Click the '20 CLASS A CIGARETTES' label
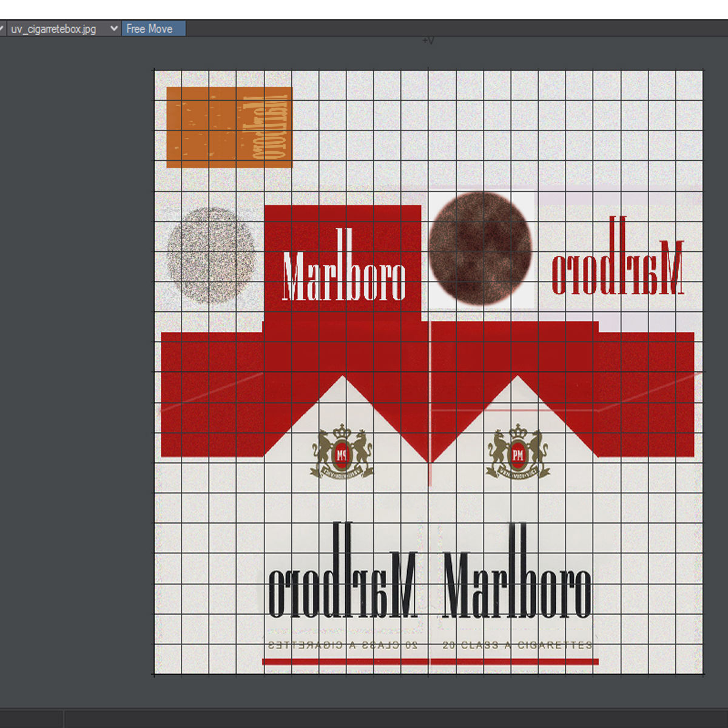728x728 pixels. [517, 645]
